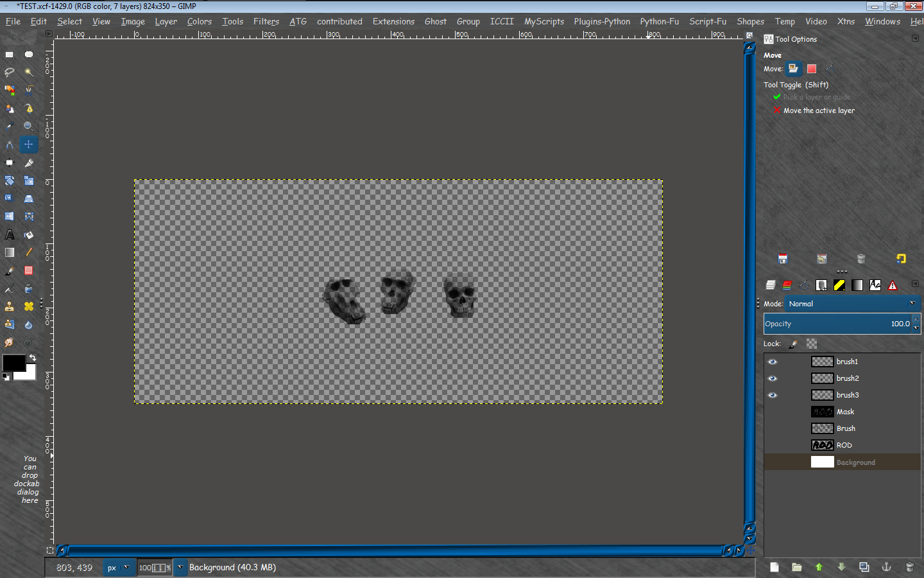Select the Eraser tool
This screenshot has height=578, width=924.
coord(29,270)
